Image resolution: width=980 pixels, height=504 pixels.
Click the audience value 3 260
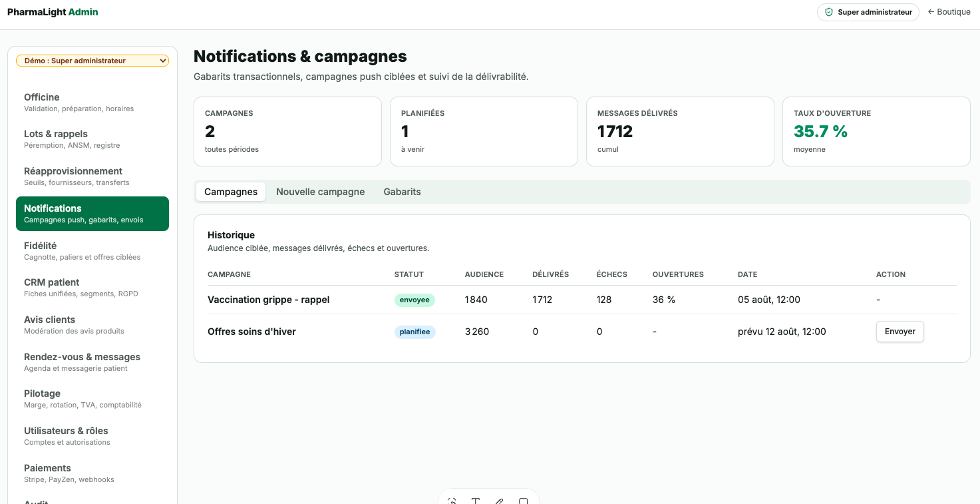[477, 332]
